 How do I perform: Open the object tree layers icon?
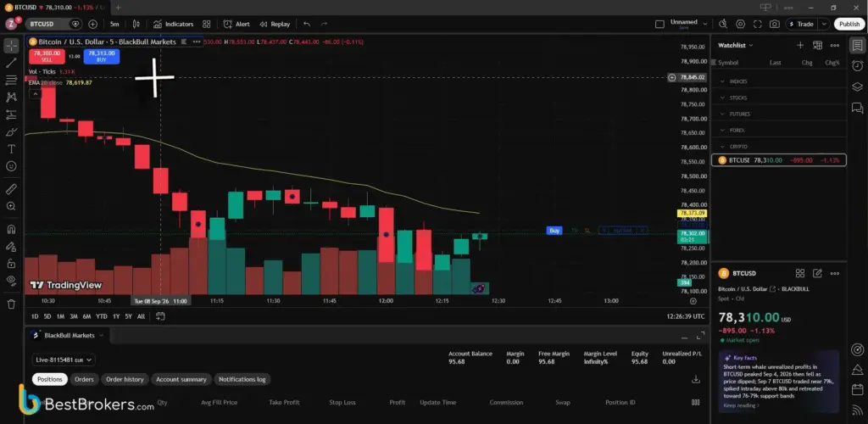(x=858, y=86)
